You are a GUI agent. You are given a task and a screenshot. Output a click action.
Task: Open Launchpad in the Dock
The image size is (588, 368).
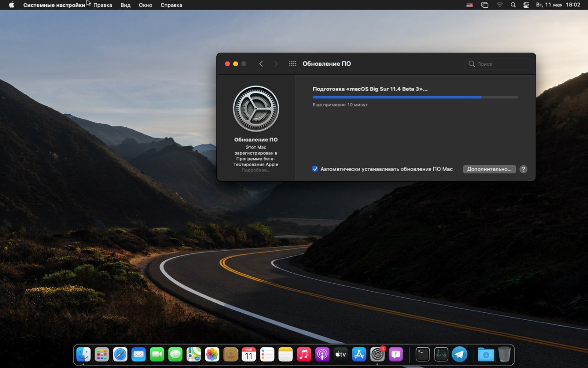(102, 354)
